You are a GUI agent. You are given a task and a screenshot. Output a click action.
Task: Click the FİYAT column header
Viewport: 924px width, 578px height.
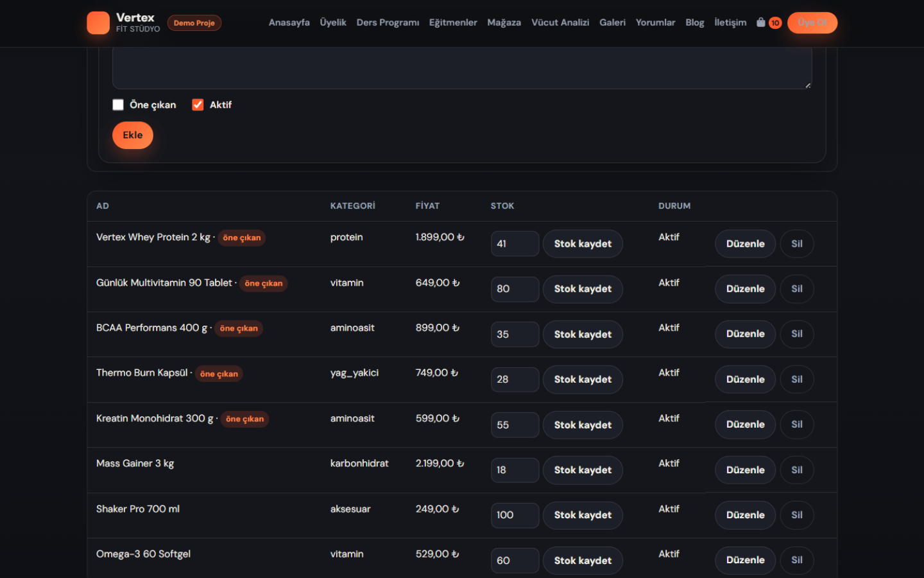tap(427, 206)
